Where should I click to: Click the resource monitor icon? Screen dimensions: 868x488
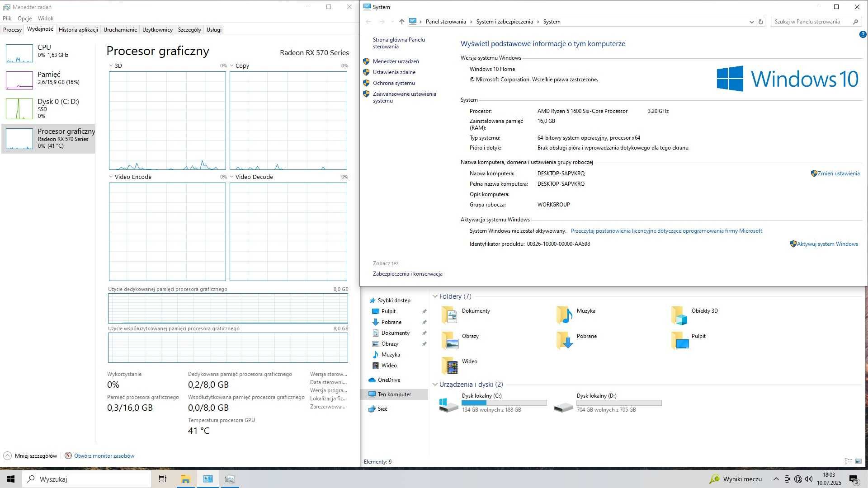[68, 455]
